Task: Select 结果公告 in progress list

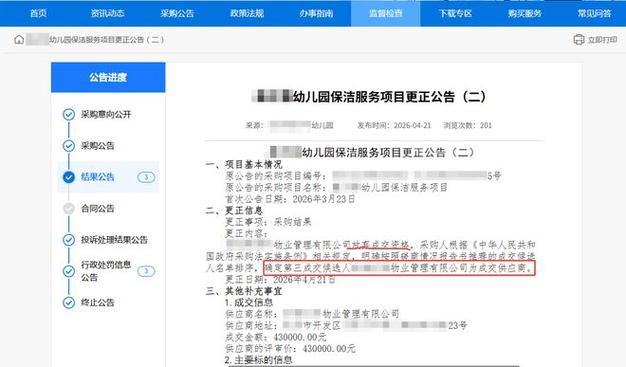Action: [x=97, y=177]
